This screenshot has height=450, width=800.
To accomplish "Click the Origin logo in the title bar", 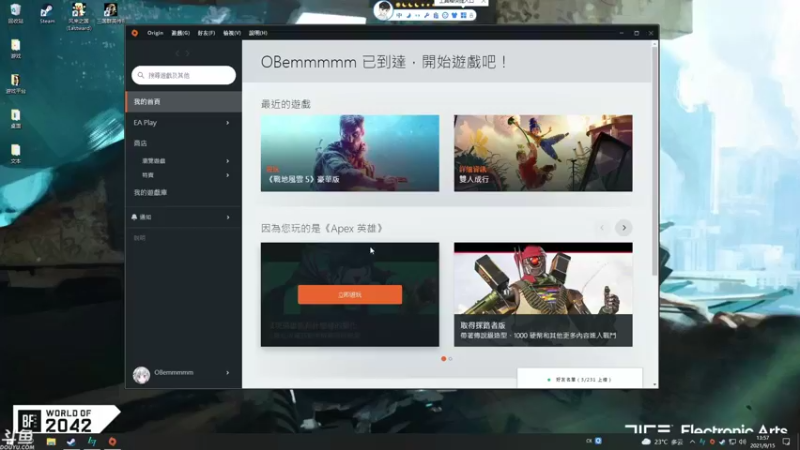I will click(x=135, y=33).
